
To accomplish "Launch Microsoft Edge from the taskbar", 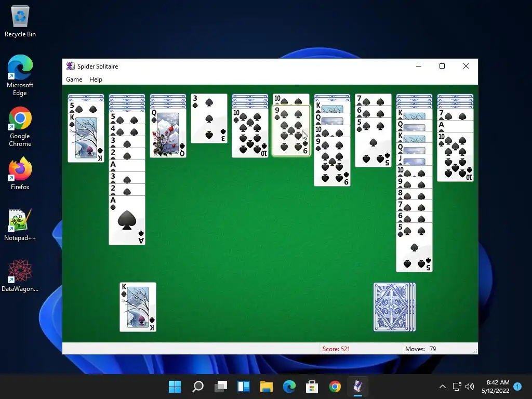I will (289, 387).
